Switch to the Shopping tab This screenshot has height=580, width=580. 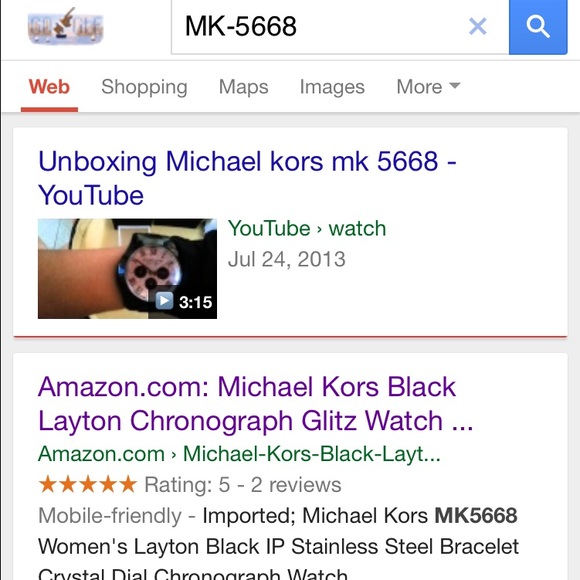coord(144,87)
